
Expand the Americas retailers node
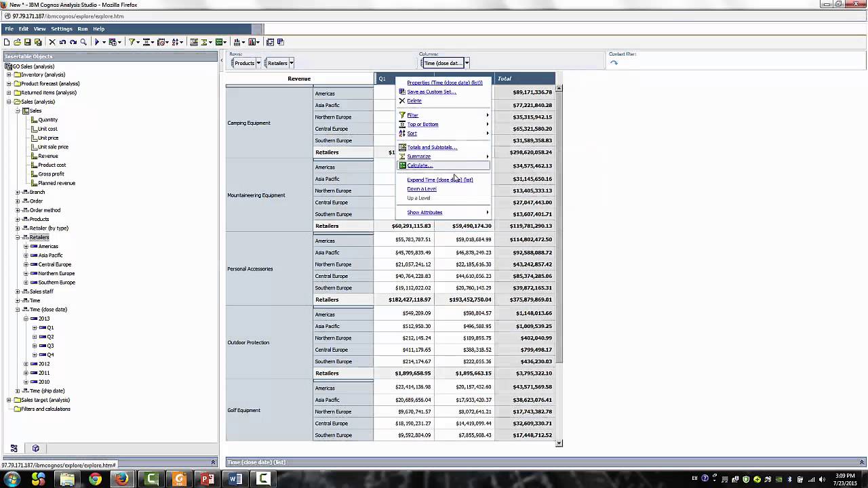coord(26,246)
